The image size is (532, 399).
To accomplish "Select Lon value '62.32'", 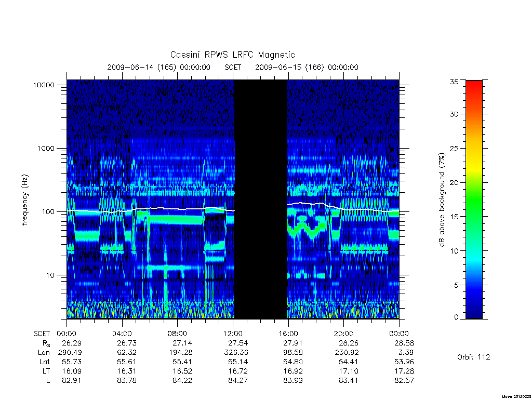I will [127, 353].
